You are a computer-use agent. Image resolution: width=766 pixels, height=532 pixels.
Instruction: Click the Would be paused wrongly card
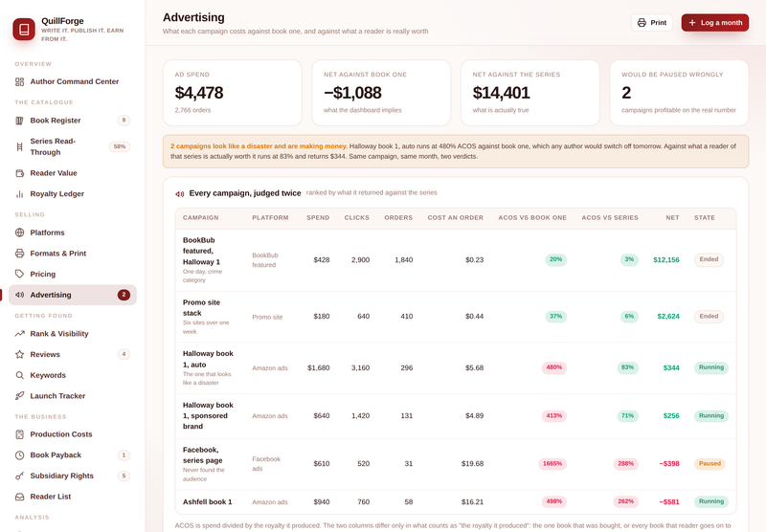[679, 93]
